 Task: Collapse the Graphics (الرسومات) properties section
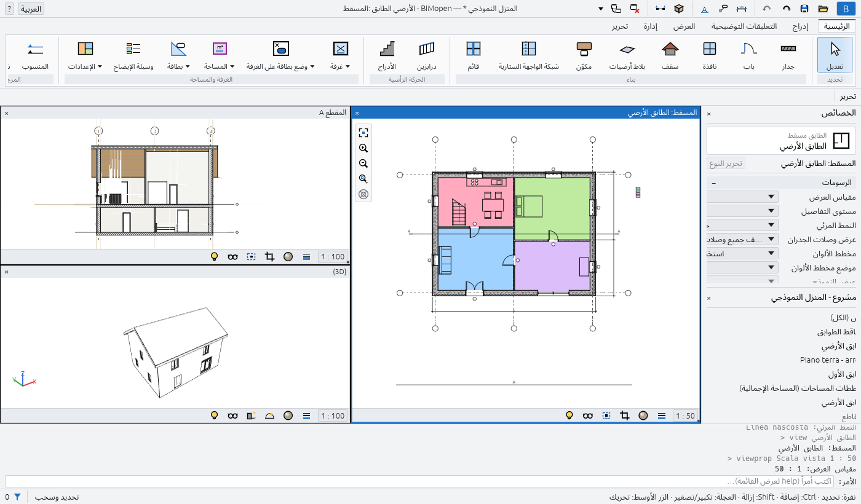[713, 183]
